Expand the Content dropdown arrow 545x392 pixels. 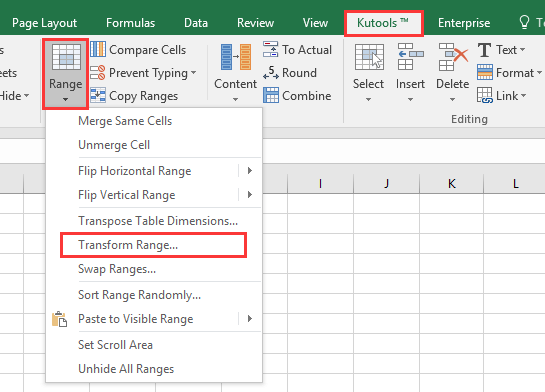[235, 100]
